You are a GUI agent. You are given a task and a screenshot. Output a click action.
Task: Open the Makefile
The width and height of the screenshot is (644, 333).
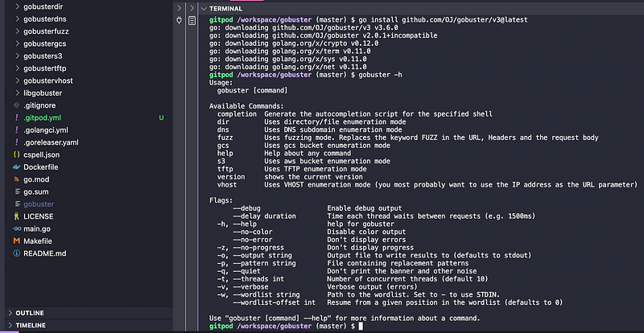point(37,241)
